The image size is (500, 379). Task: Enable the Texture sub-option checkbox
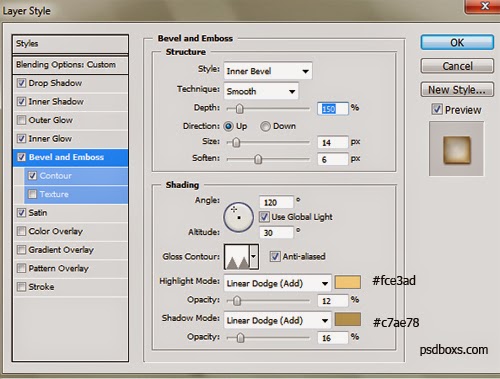pyautogui.click(x=32, y=194)
